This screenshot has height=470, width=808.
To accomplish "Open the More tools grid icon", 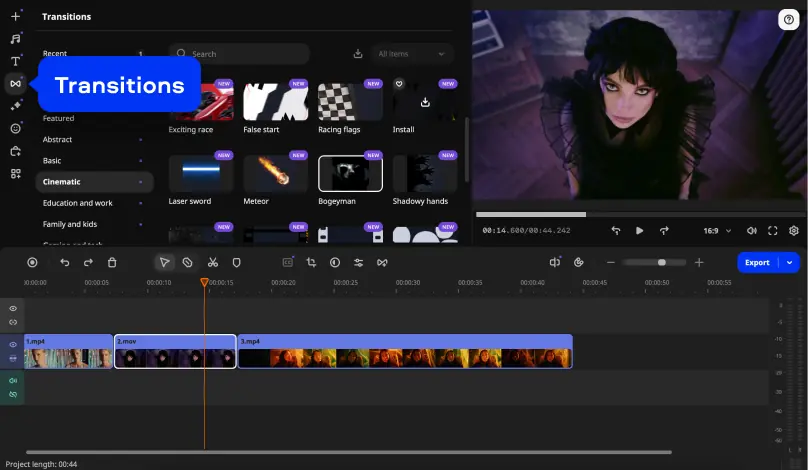I will [15, 174].
